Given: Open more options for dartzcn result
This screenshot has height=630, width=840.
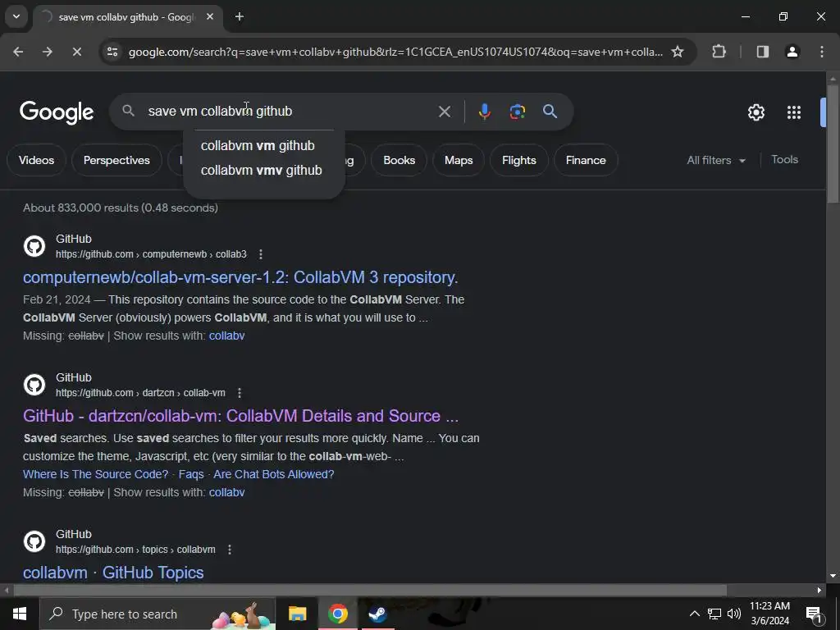Looking at the screenshot, I should 240,393.
